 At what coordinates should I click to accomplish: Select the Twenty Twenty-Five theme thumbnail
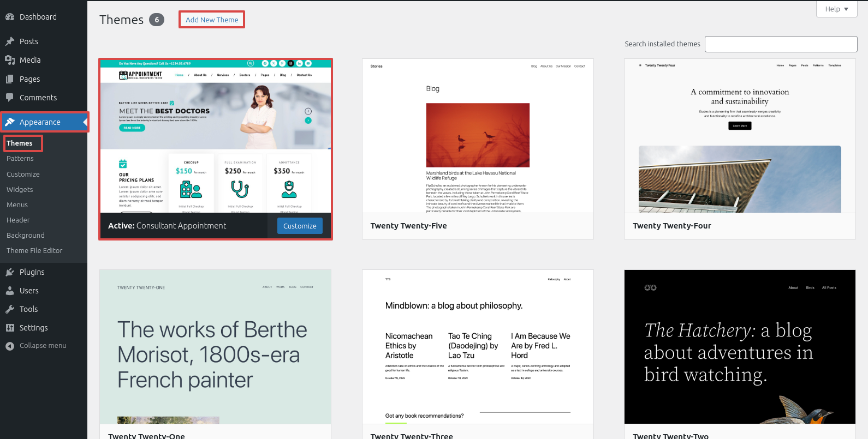[x=478, y=136]
